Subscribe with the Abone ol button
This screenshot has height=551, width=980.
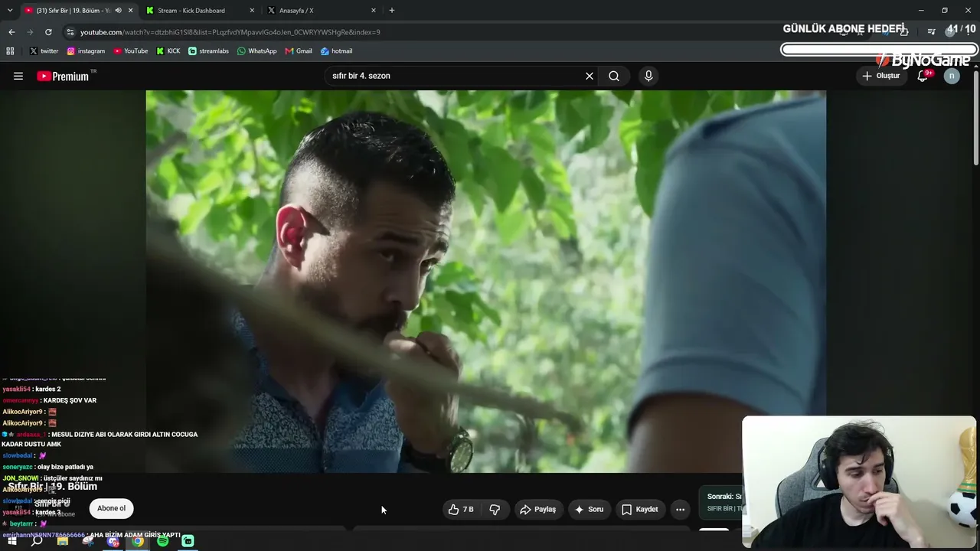tap(111, 508)
